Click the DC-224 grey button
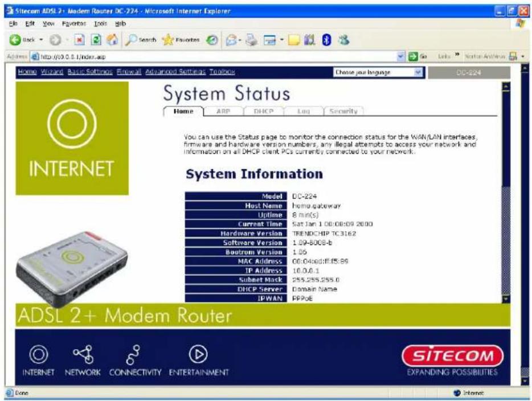The image size is (532, 401). click(x=469, y=72)
